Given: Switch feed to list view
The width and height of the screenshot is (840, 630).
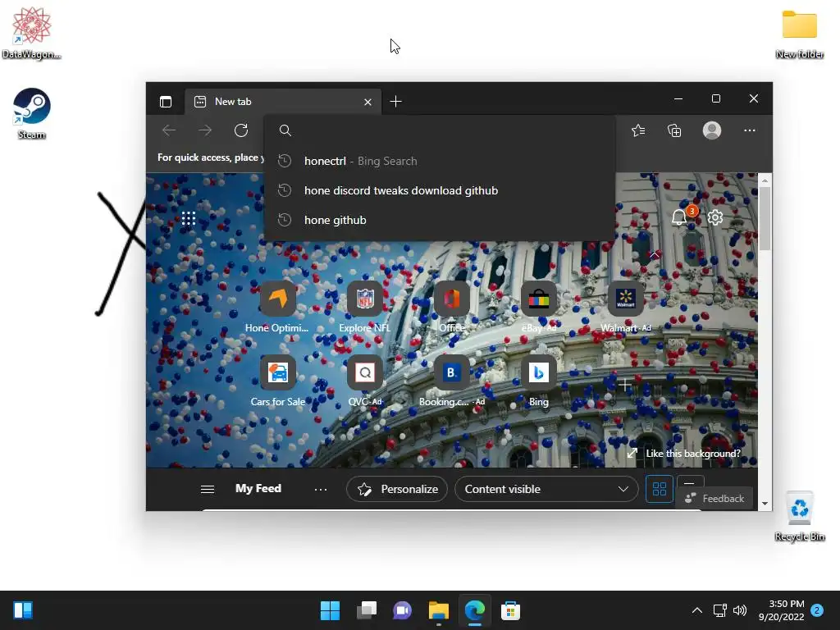Looking at the screenshot, I should point(690,482).
